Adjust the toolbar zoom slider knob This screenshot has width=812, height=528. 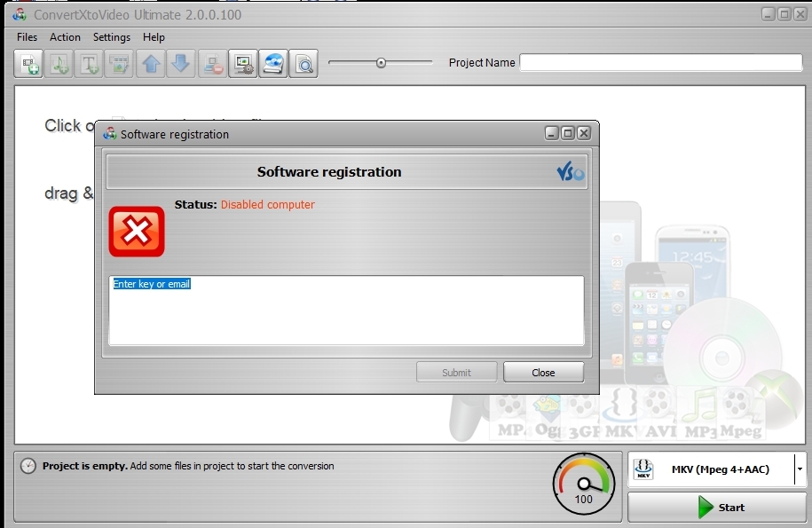click(x=381, y=63)
